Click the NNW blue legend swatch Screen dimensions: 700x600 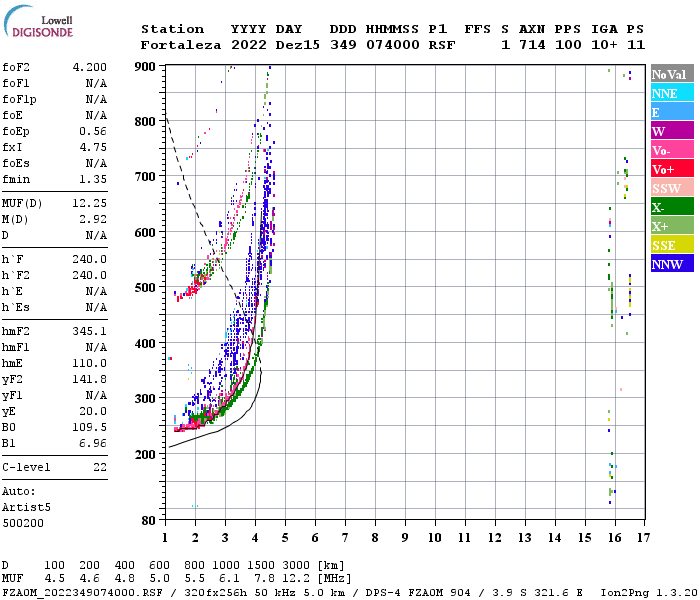[672, 263]
